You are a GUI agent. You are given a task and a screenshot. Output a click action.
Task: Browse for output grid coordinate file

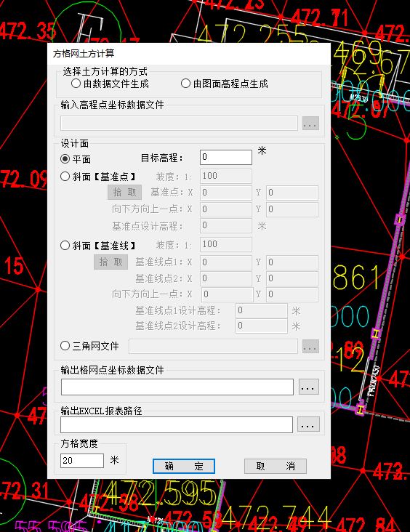[308, 387]
